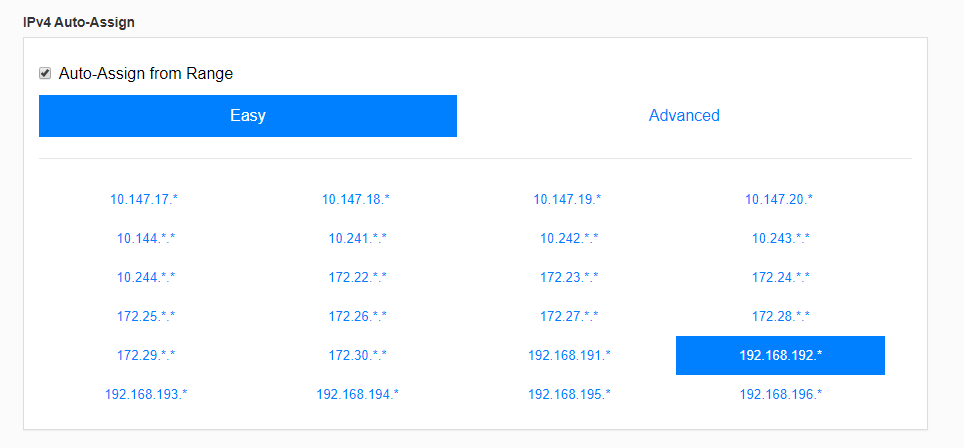This screenshot has width=964, height=448.
Task: Choose the 172.27.*.* range
Action: (x=569, y=316)
